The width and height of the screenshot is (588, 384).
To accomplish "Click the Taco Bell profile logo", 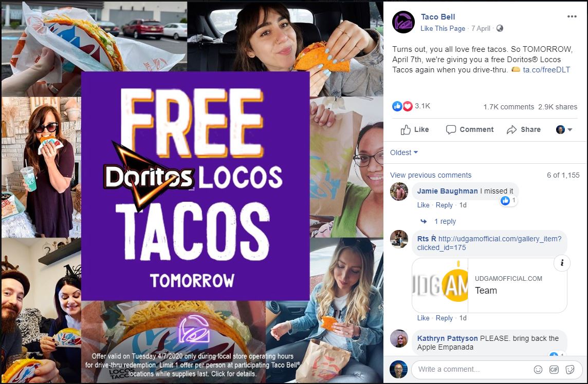I will 403,22.
